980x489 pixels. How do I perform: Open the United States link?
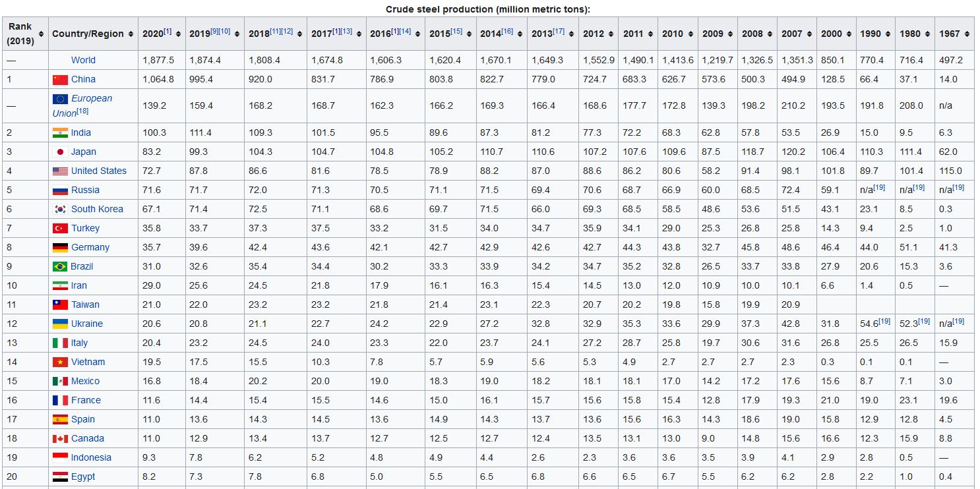pos(99,171)
